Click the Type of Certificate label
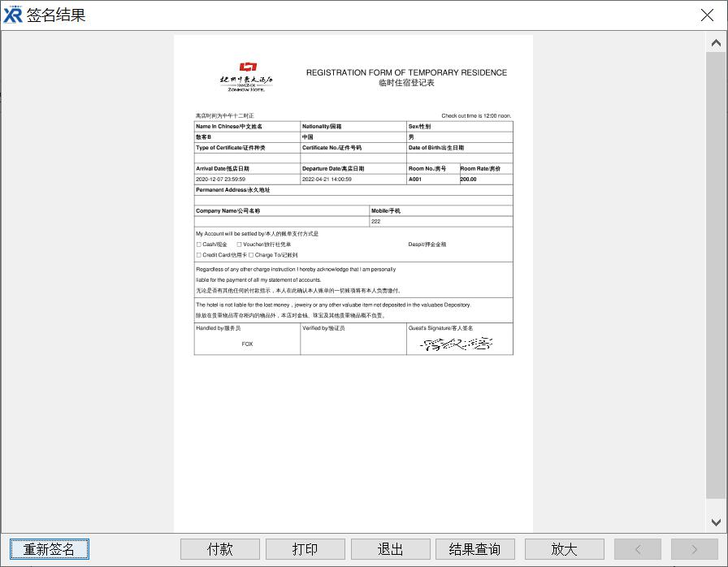The height and width of the screenshot is (567, 728). pyautogui.click(x=230, y=148)
